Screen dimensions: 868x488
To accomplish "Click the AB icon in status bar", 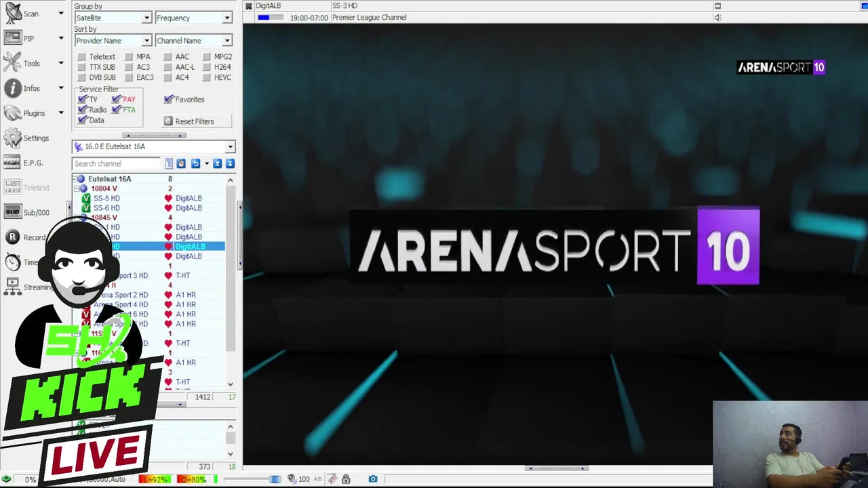I will (317, 479).
